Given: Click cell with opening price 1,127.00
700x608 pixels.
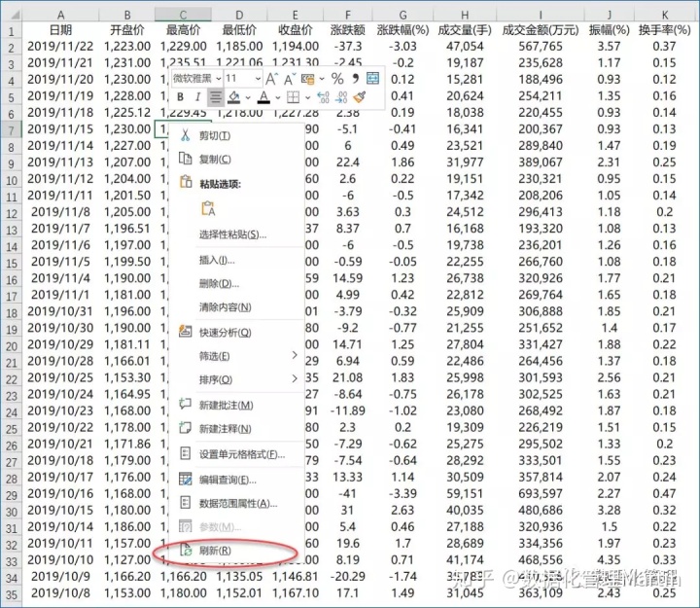Looking at the screenshot, I should tap(127, 559).
